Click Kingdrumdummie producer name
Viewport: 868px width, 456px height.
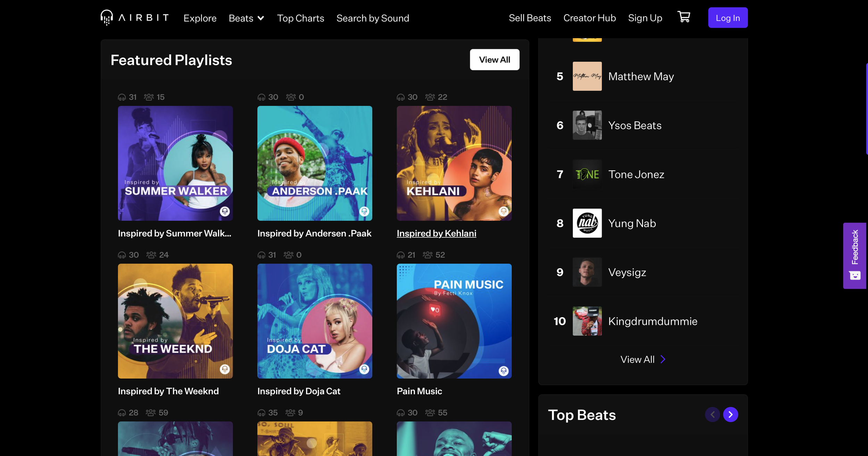[653, 321]
